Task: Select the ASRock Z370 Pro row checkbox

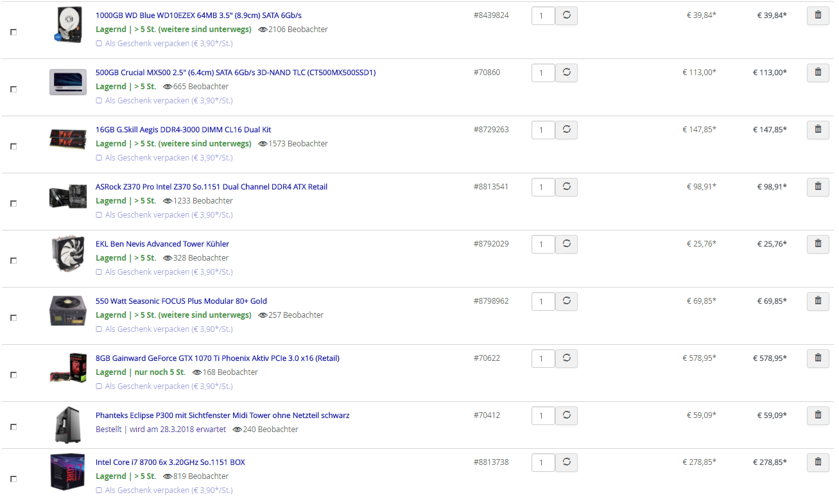Action: (13, 204)
